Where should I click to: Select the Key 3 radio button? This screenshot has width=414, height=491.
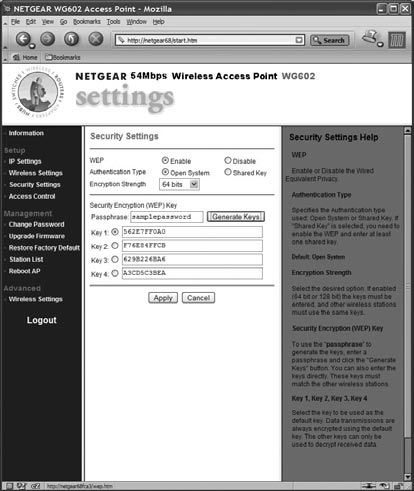[115, 259]
